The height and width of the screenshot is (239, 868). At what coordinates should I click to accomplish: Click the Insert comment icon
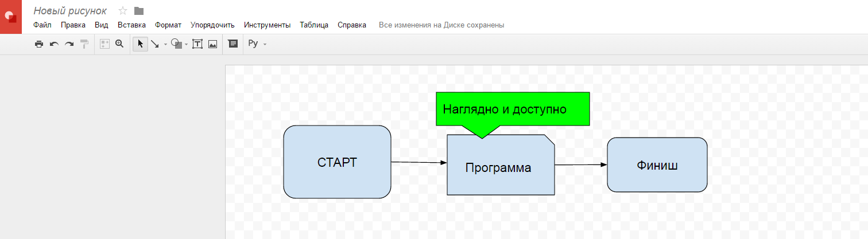tap(233, 44)
